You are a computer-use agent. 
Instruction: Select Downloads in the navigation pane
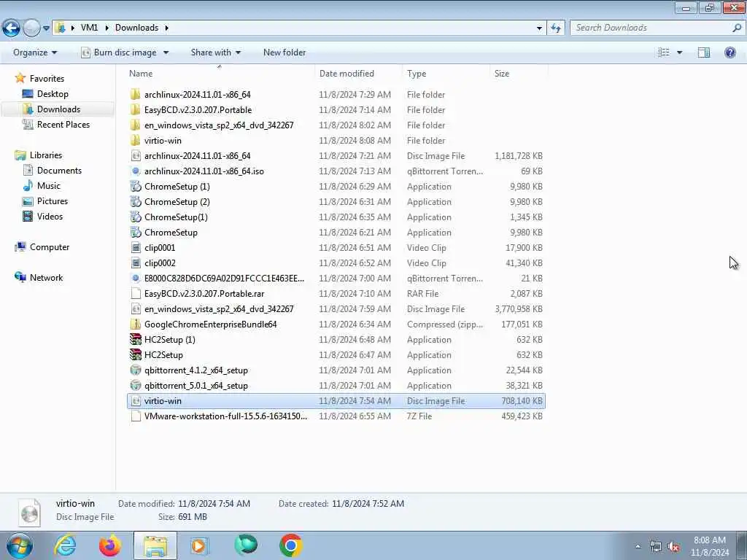[x=58, y=109]
